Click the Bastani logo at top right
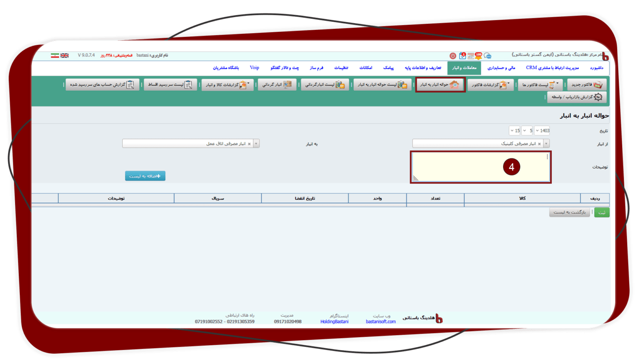 pos(605,56)
